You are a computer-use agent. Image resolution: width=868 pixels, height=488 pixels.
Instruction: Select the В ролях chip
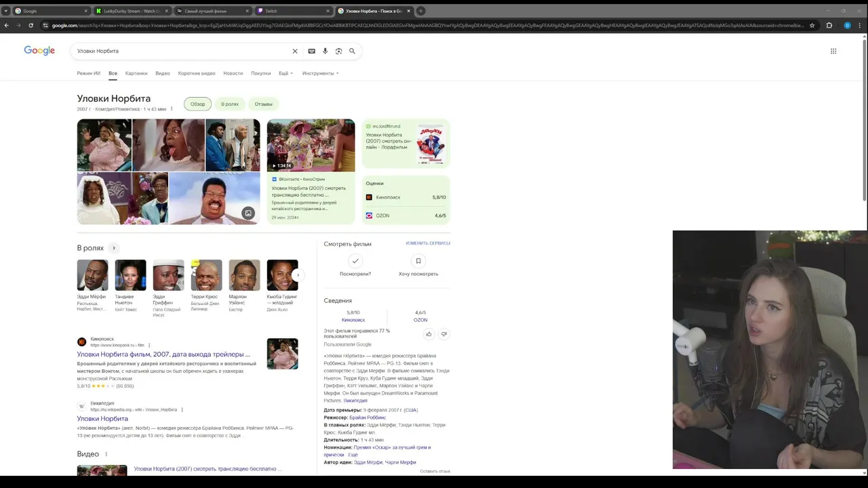(x=230, y=104)
